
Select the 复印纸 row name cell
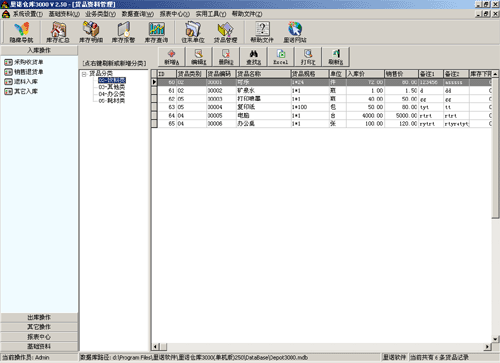263,107
